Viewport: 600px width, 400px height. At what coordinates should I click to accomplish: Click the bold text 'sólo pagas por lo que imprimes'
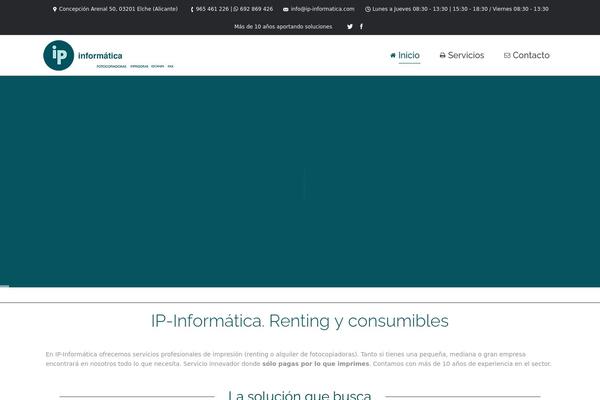pos(316,364)
